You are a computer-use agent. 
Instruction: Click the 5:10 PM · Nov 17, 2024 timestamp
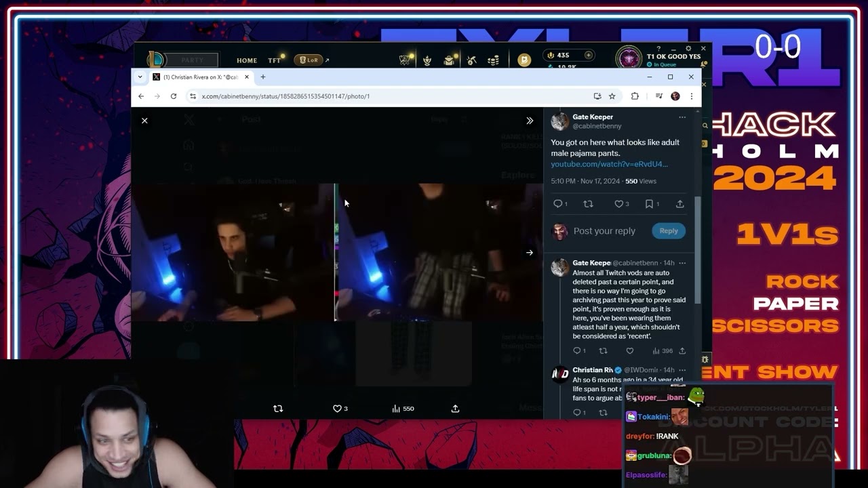pos(585,181)
